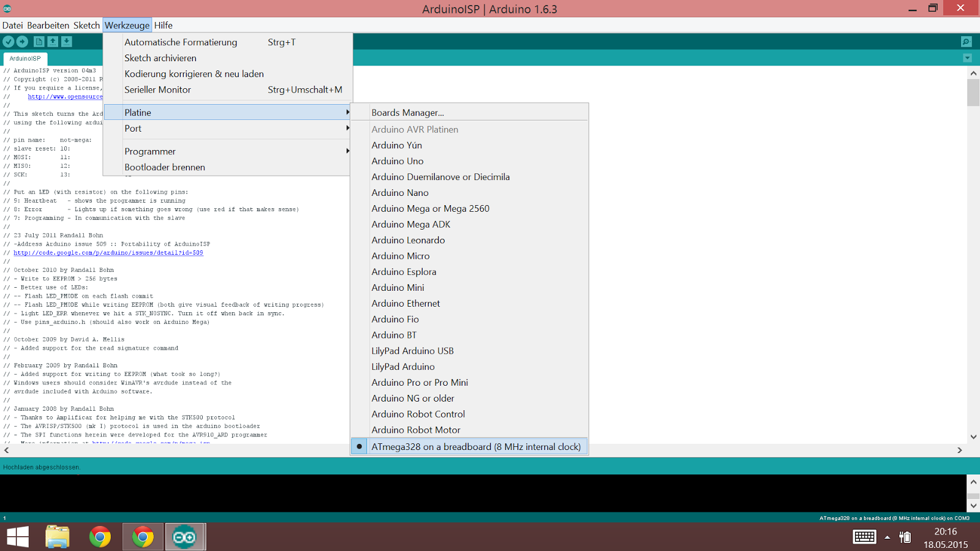The width and height of the screenshot is (980, 551).
Task: Select Arduino Esplora board
Action: [x=469, y=272]
